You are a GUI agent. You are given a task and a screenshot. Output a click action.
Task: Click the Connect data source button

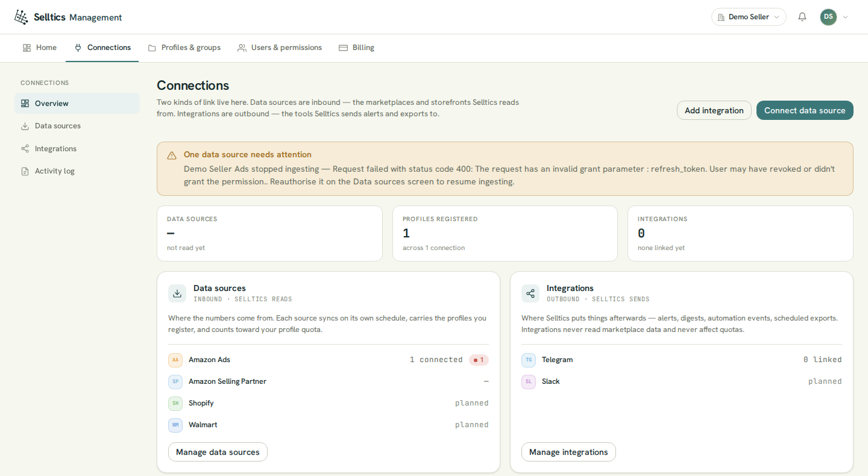click(x=805, y=110)
